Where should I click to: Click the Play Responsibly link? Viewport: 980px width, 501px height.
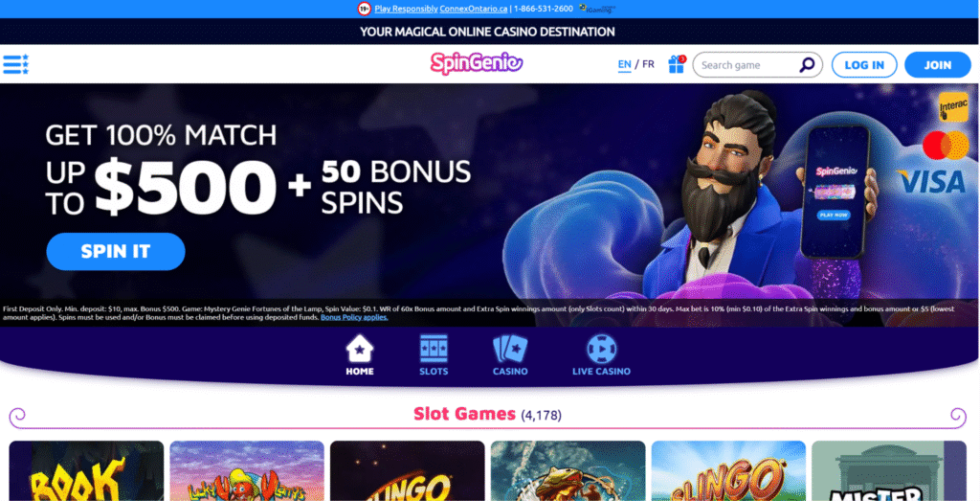click(x=406, y=9)
